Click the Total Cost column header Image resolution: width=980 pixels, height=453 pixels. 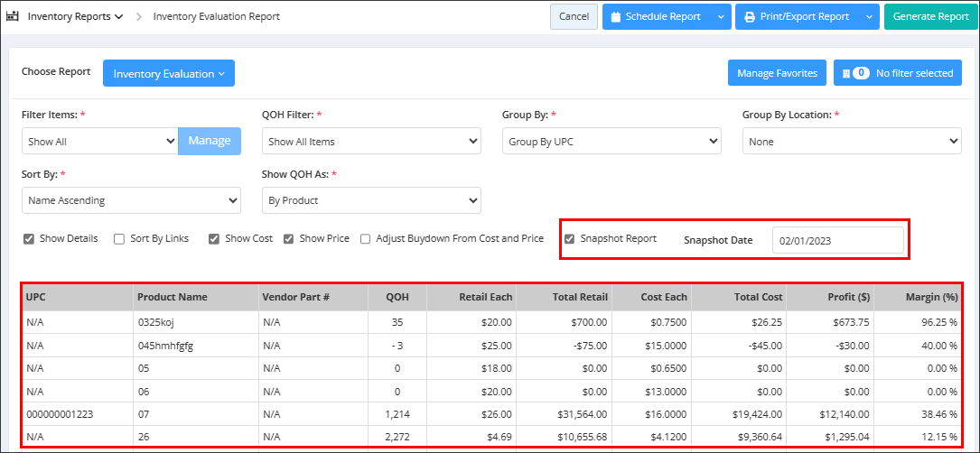coord(739,298)
